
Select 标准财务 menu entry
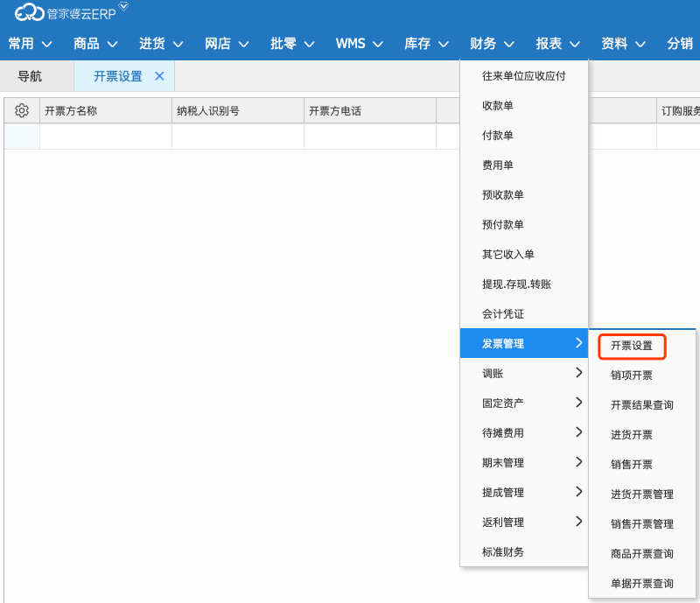pos(523,552)
